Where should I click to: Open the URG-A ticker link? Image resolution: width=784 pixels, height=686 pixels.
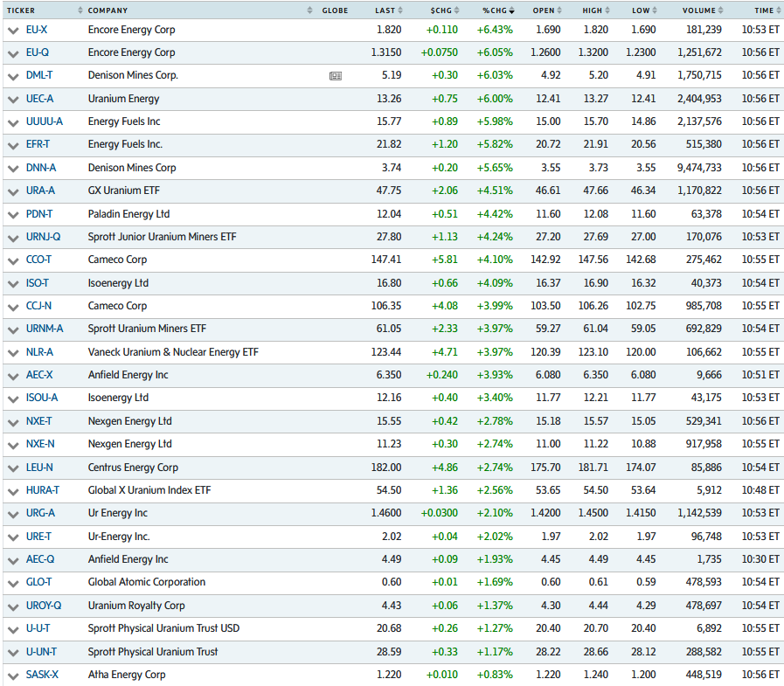click(x=40, y=514)
